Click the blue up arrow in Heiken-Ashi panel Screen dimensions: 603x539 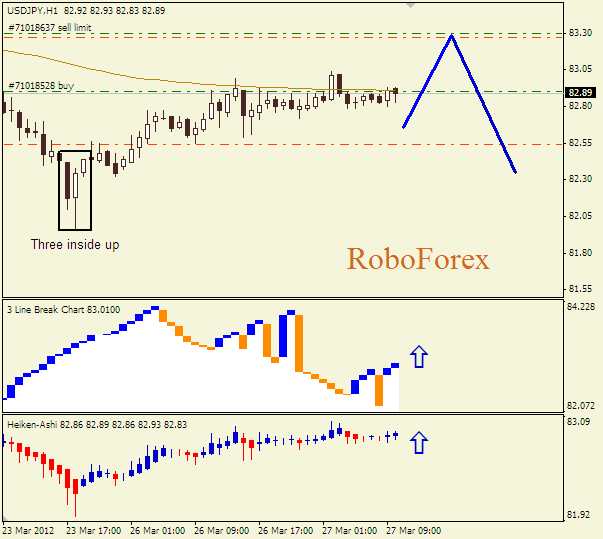[x=418, y=442]
